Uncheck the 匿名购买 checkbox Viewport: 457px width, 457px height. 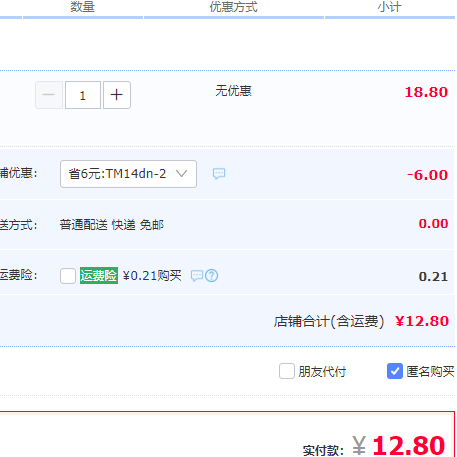[395, 371]
